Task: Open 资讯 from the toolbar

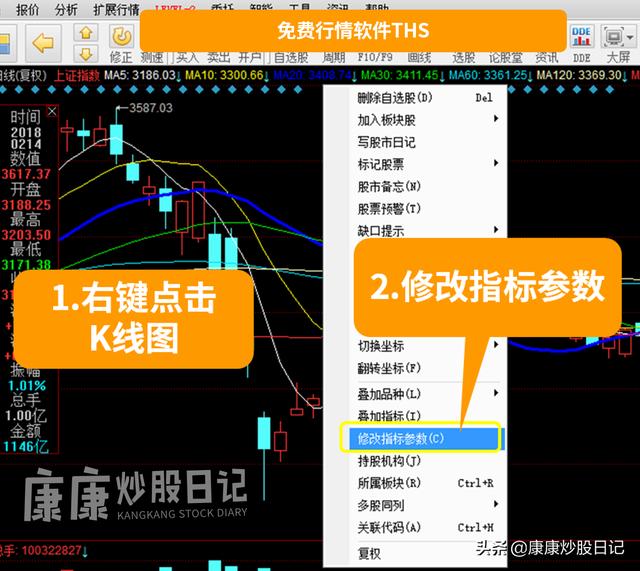Action: click(x=547, y=58)
